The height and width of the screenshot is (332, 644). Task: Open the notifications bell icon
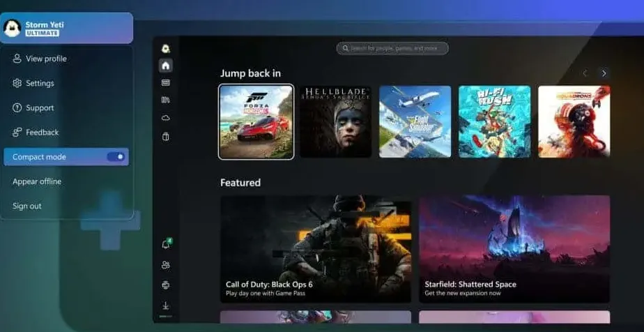click(x=166, y=245)
